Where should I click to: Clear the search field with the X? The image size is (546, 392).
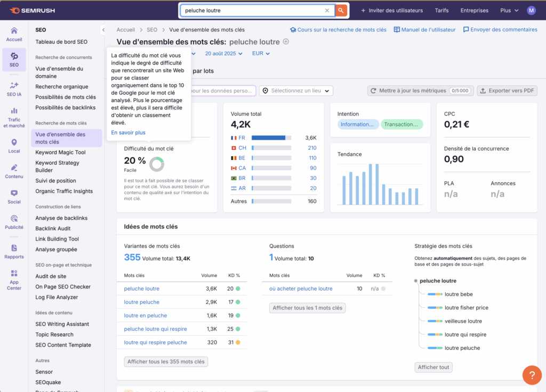[327, 11]
